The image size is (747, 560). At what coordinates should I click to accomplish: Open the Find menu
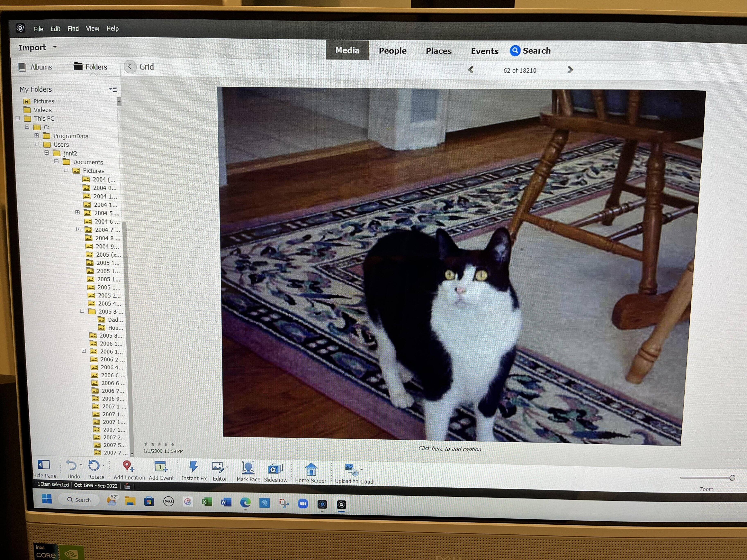click(x=73, y=29)
